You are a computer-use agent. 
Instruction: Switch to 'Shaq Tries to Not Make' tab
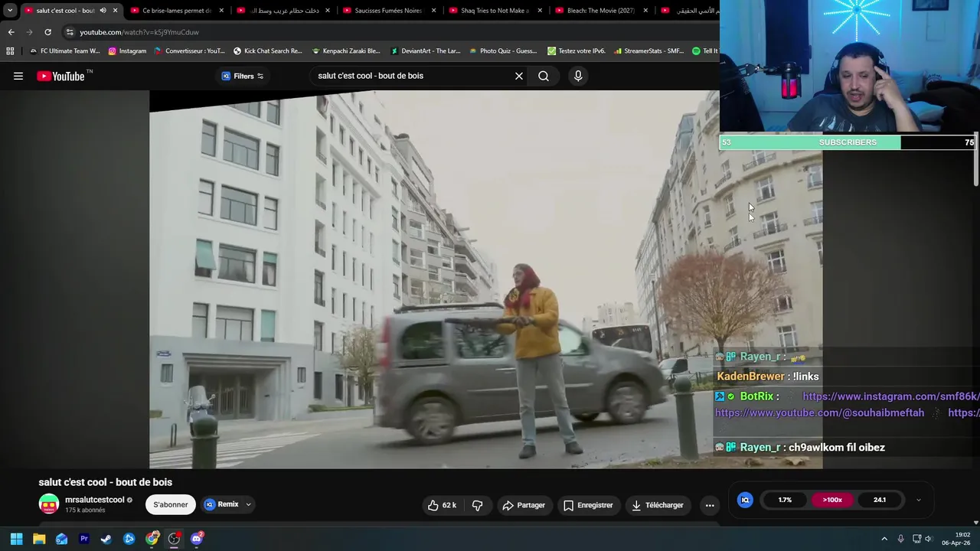point(494,11)
